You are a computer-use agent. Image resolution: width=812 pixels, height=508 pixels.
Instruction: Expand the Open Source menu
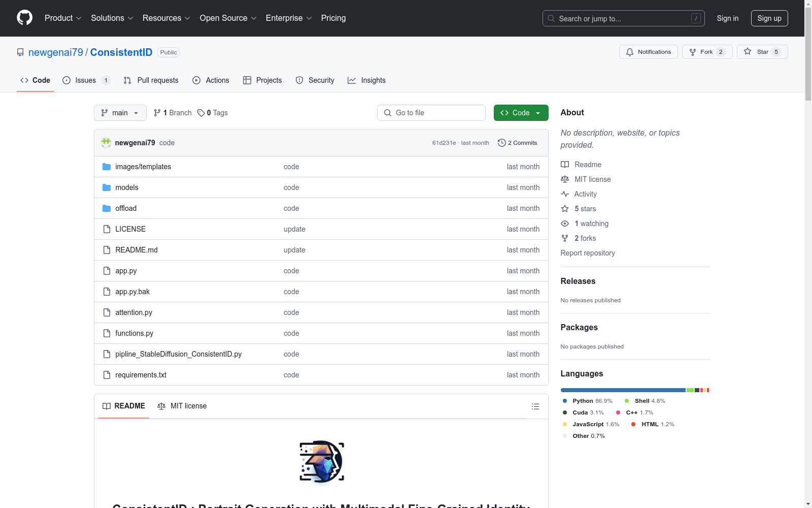click(228, 18)
